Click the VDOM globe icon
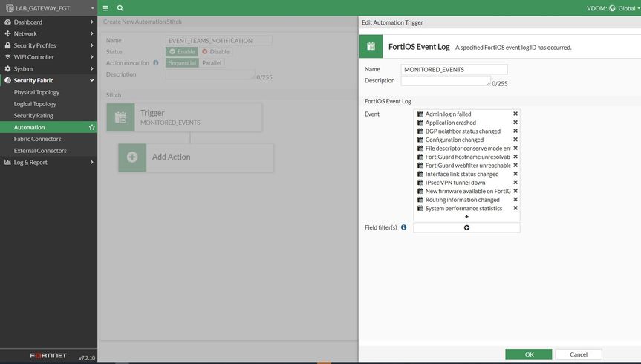 [612, 8]
